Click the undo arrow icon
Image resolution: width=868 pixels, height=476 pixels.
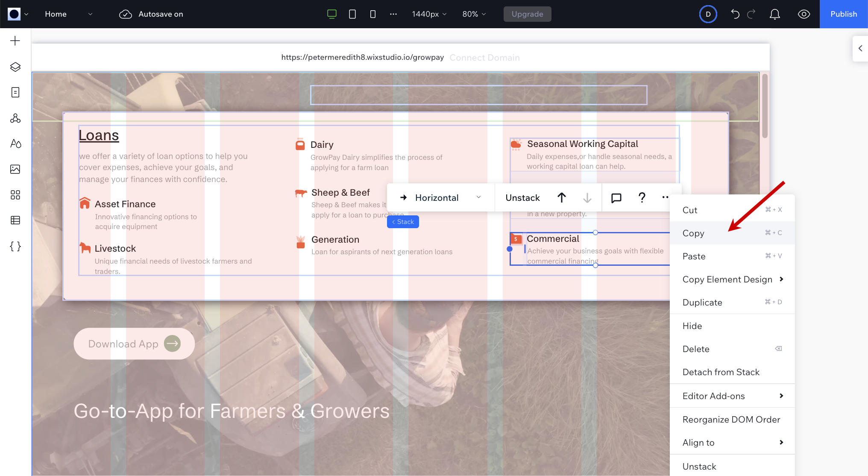735,14
